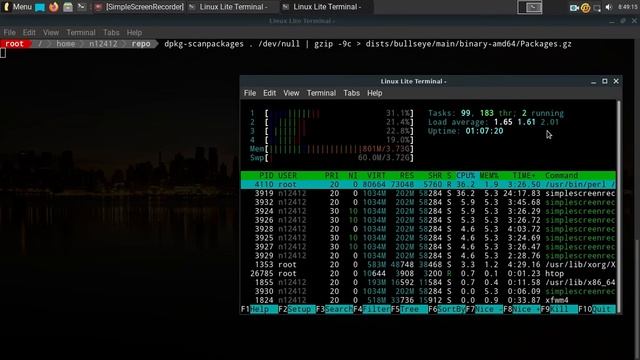Open View menu in background terminal
Viewport: 640px width, 360px height.
[51, 32]
